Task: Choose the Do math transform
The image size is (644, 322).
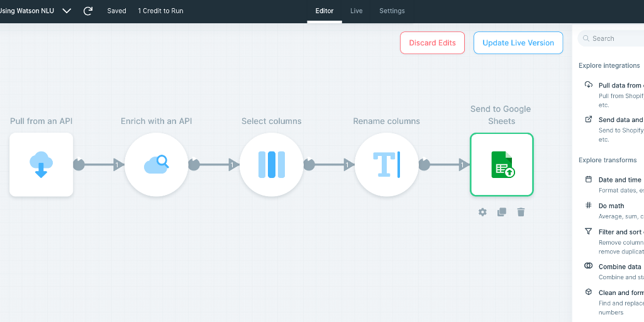Action: [x=611, y=206]
